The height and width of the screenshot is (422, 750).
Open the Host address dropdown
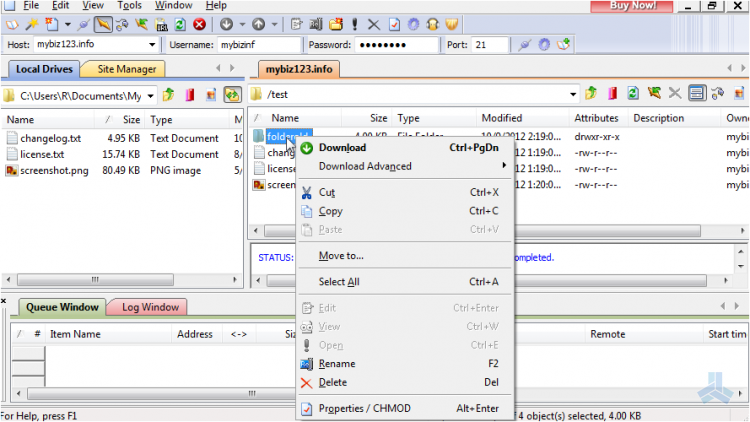pyautogui.click(x=152, y=45)
